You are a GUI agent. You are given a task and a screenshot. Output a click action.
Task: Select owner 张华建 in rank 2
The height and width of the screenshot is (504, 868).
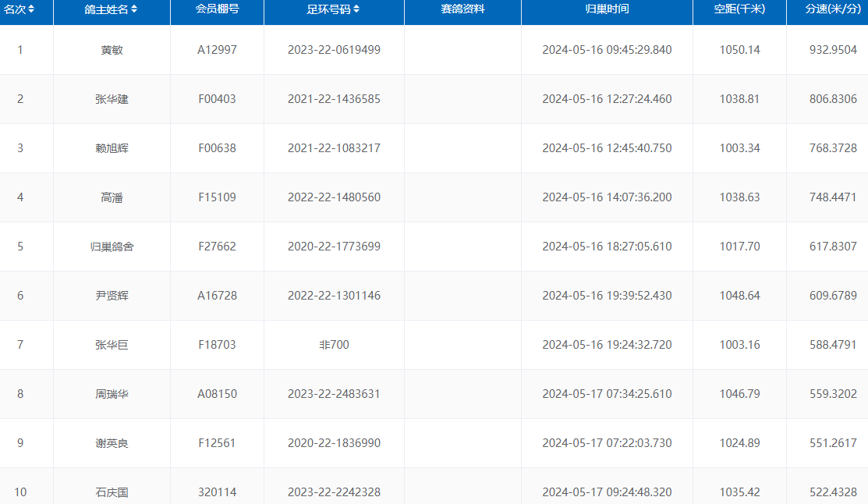tap(112, 99)
